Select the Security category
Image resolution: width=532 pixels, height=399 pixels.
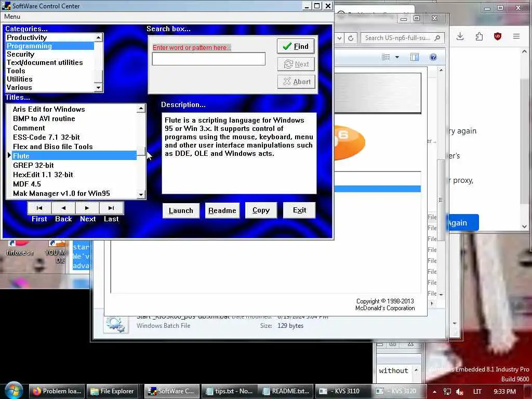[49, 54]
